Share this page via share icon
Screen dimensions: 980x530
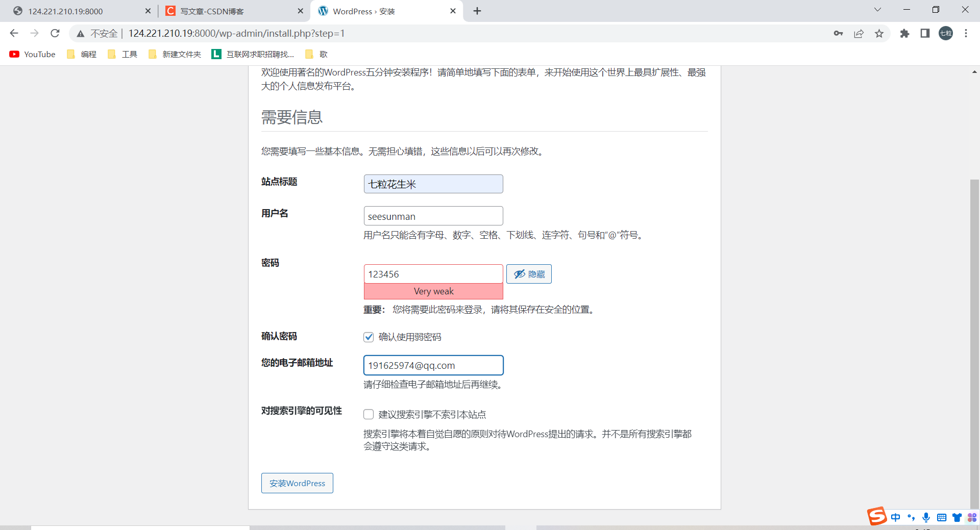(859, 33)
